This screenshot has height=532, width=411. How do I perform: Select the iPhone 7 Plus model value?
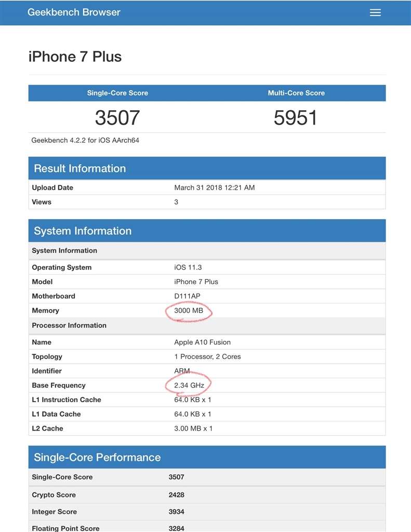196,282
